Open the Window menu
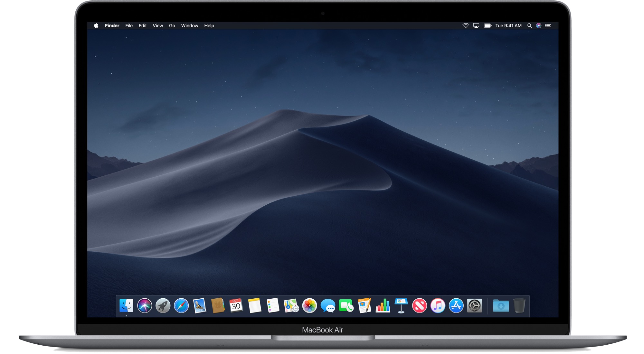644x354 pixels. point(190,25)
